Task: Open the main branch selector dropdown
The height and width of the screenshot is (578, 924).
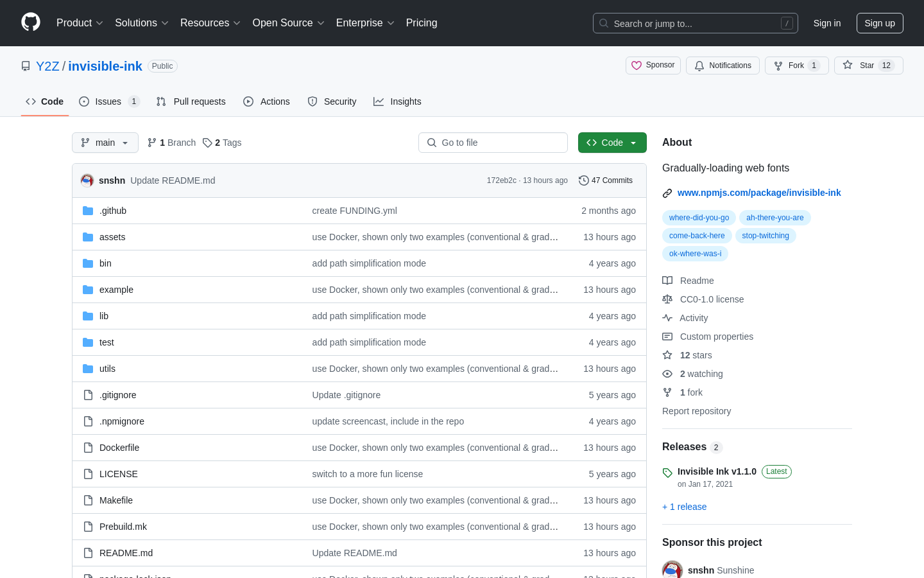Action: pos(105,143)
